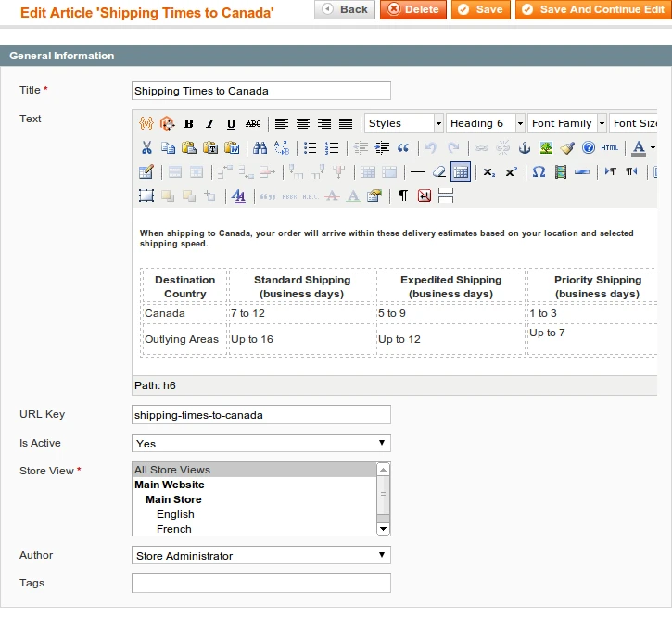Insert a special character with omega icon
672x630 pixels.
[x=539, y=172]
